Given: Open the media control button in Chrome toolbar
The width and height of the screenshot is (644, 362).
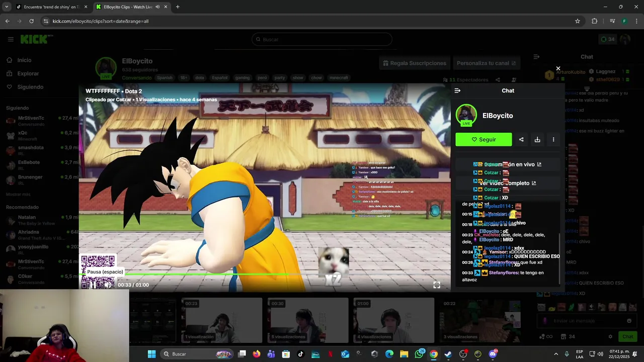Looking at the screenshot, I should click(x=612, y=21).
